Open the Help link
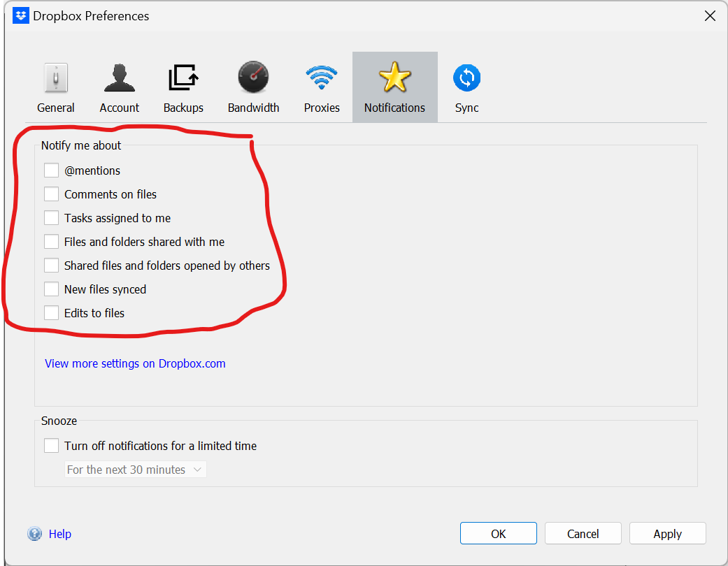 point(60,534)
